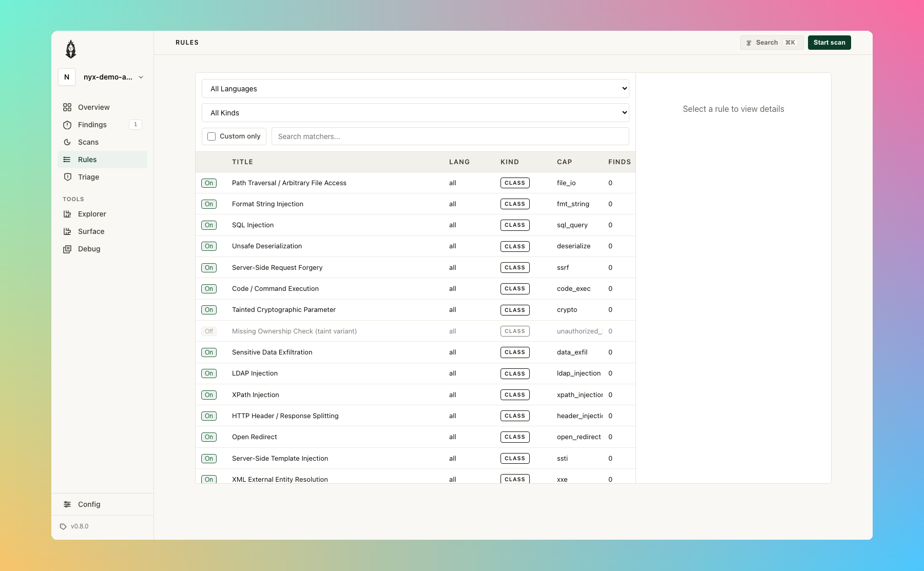Open Config settings

pyautogui.click(x=102, y=504)
